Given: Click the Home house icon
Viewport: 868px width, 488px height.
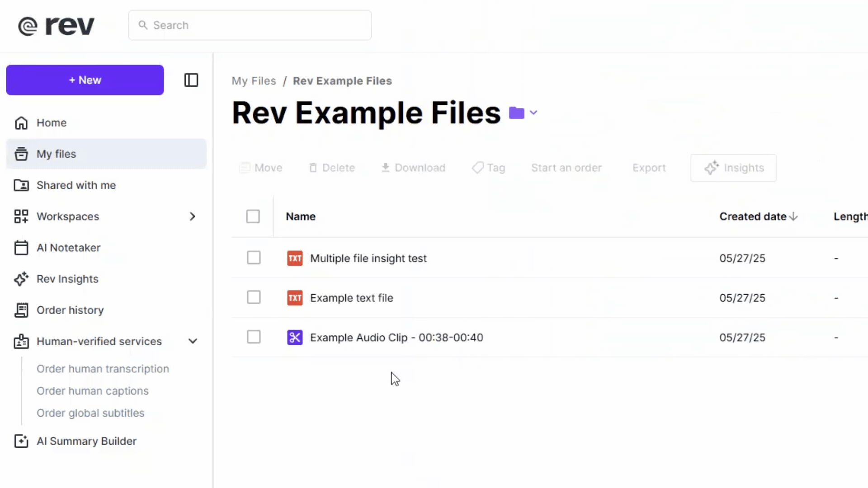Looking at the screenshot, I should pyautogui.click(x=21, y=123).
